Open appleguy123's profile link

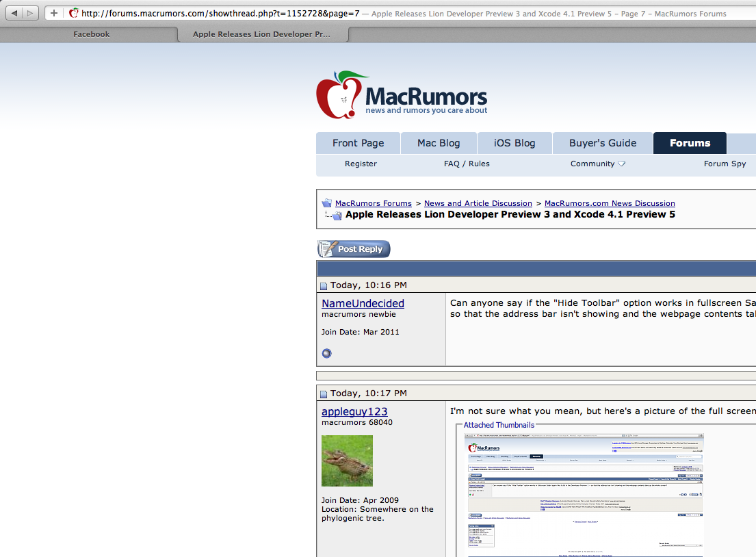click(354, 411)
